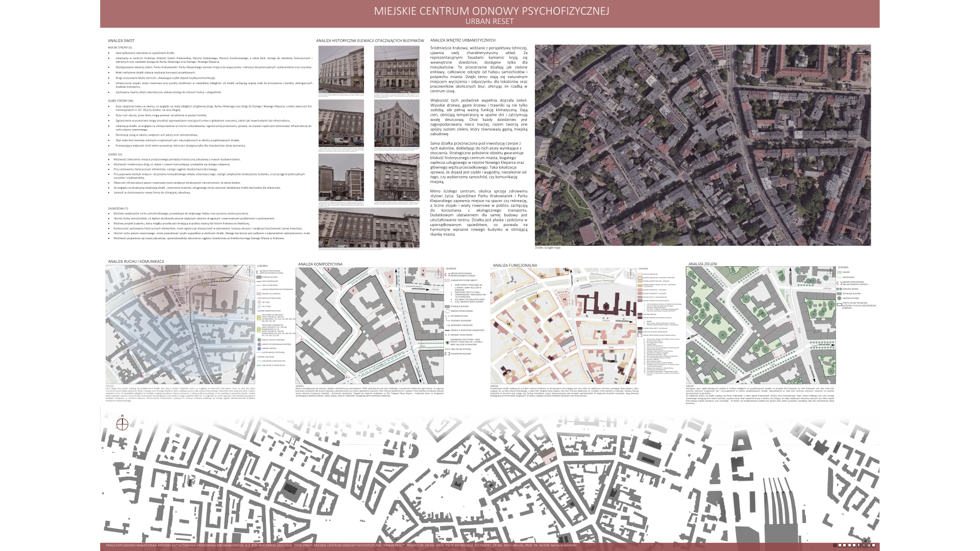Select the first dark page square in the footer
The image size is (980, 551).
[835, 545]
